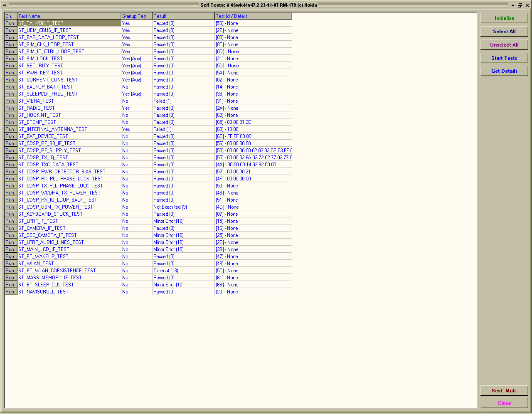Select the ST_SLEEPCLK_FREQ_TEST name cell
Image resolution: width=532 pixels, height=414 pixels.
[69, 94]
